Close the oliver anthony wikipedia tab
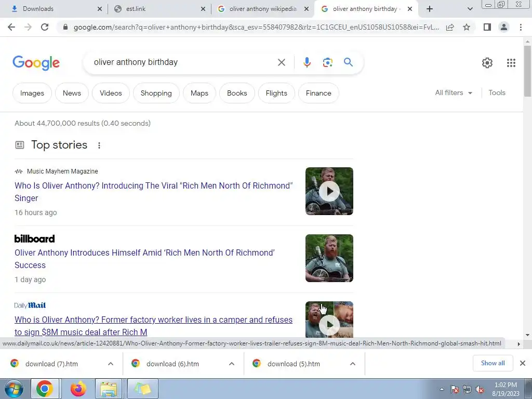 point(307,9)
